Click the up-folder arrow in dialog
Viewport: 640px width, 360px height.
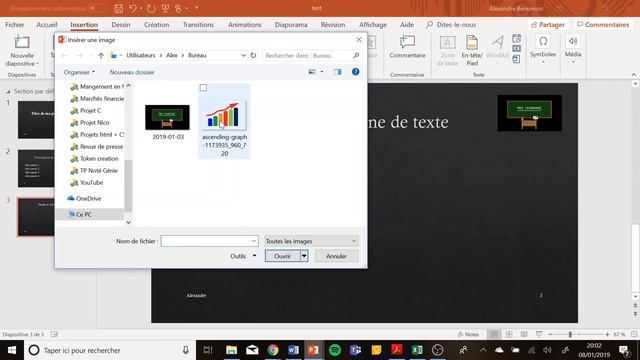[x=101, y=56]
